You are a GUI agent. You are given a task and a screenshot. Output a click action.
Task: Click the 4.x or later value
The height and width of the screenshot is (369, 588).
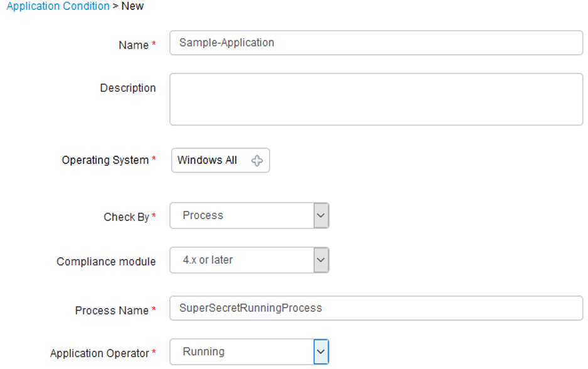pyautogui.click(x=208, y=260)
